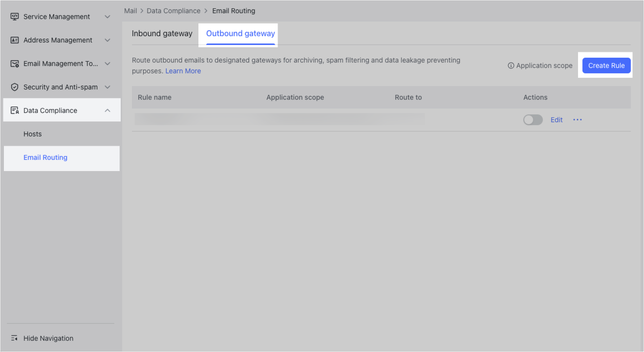Switch to the Inbound gateway tab
The width and height of the screenshot is (644, 352).
pos(162,33)
